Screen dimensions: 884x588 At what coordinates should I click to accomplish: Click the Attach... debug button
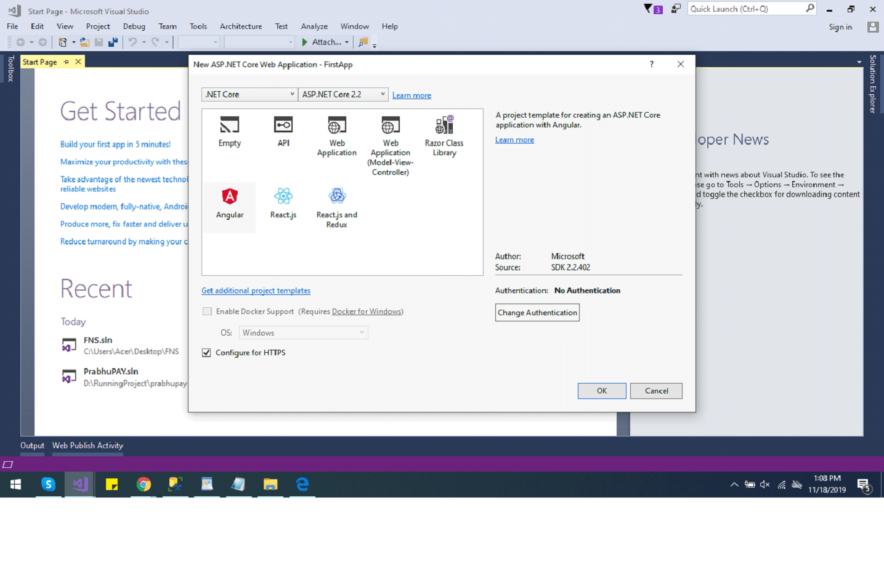[x=321, y=42]
